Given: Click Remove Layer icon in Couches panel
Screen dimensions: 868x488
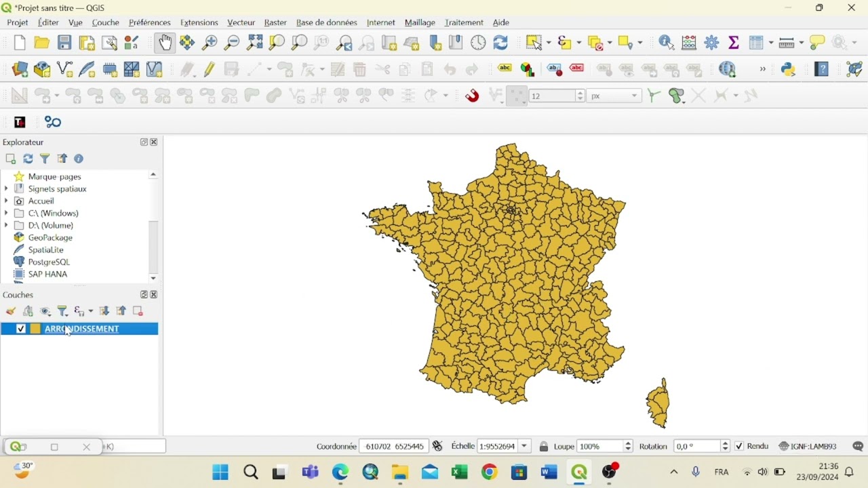Looking at the screenshot, I should point(138,312).
